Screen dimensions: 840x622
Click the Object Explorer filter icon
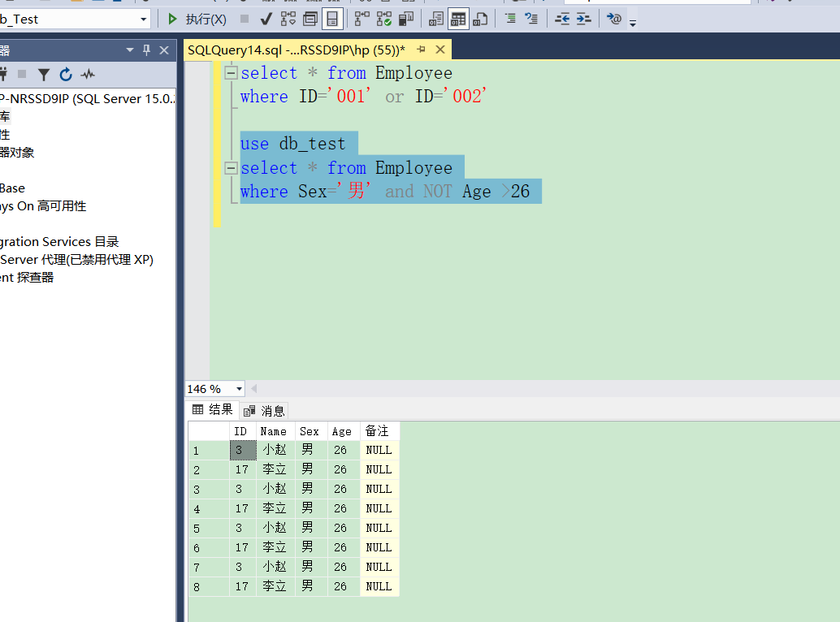click(x=44, y=75)
